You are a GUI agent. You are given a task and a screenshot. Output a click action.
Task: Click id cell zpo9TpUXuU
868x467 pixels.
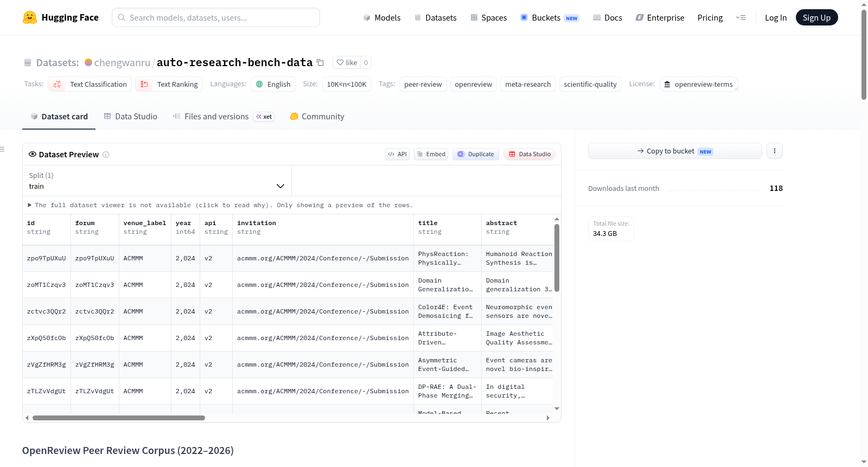click(47, 258)
